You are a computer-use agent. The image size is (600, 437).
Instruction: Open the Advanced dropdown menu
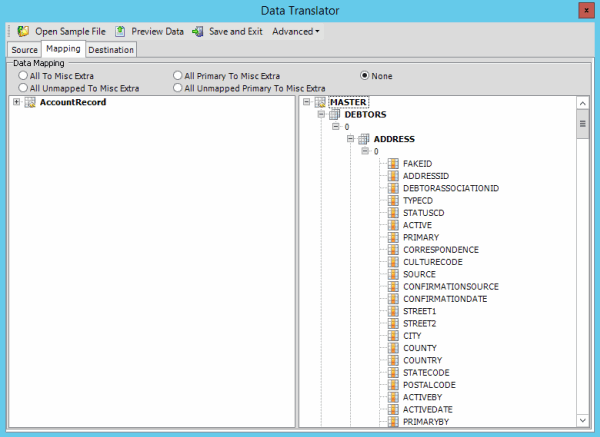pos(296,31)
